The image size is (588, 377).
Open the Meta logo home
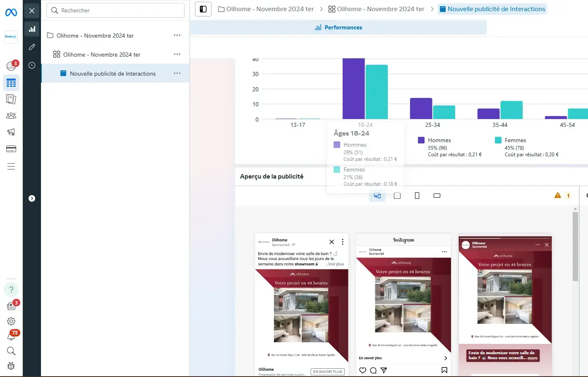tap(11, 13)
